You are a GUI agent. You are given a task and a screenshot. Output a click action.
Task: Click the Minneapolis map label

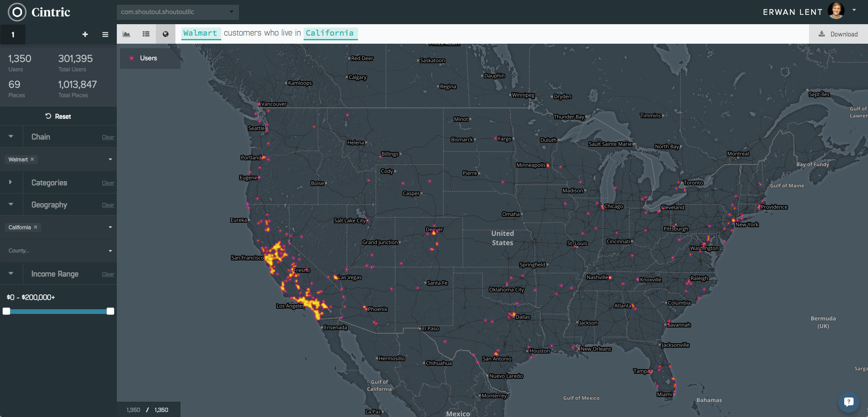coord(531,165)
